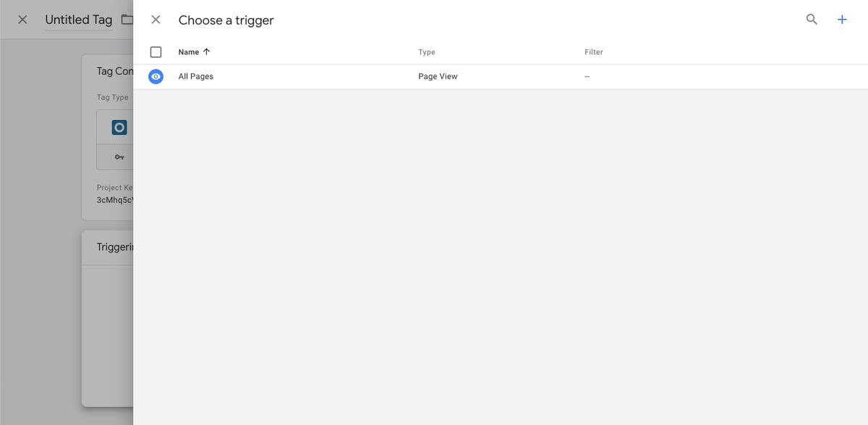868x425 pixels.
Task: Click the Page View type cell
Action: coord(438,77)
